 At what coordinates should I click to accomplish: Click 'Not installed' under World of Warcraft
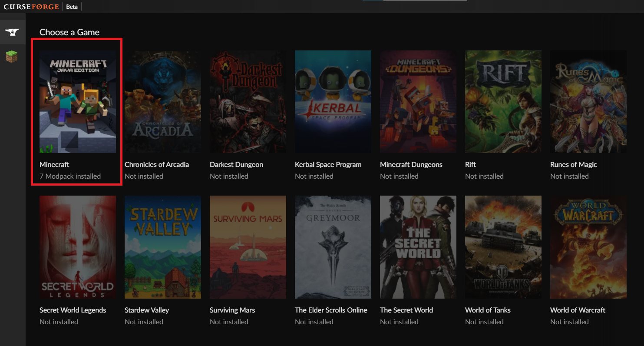(569, 322)
